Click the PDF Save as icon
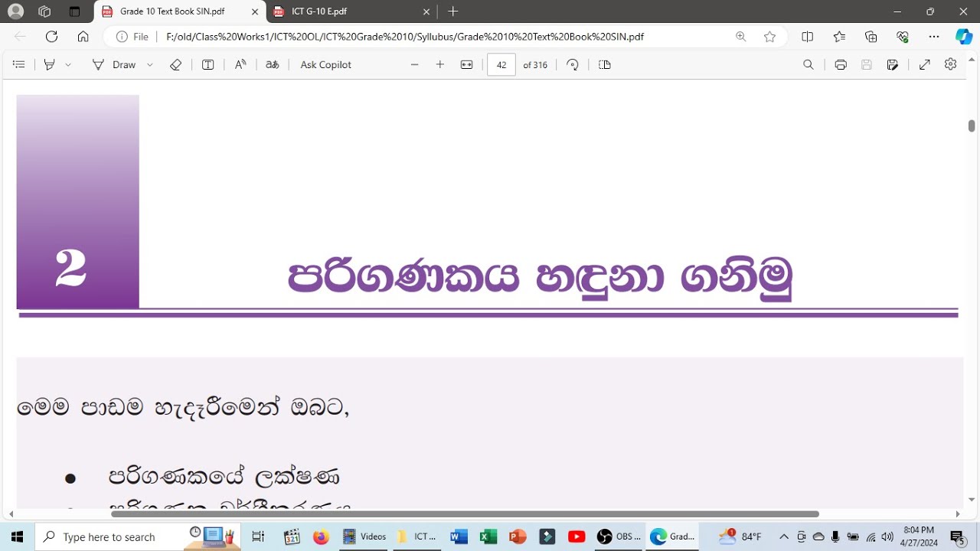The image size is (980, 551). click(x=893, y=65)
